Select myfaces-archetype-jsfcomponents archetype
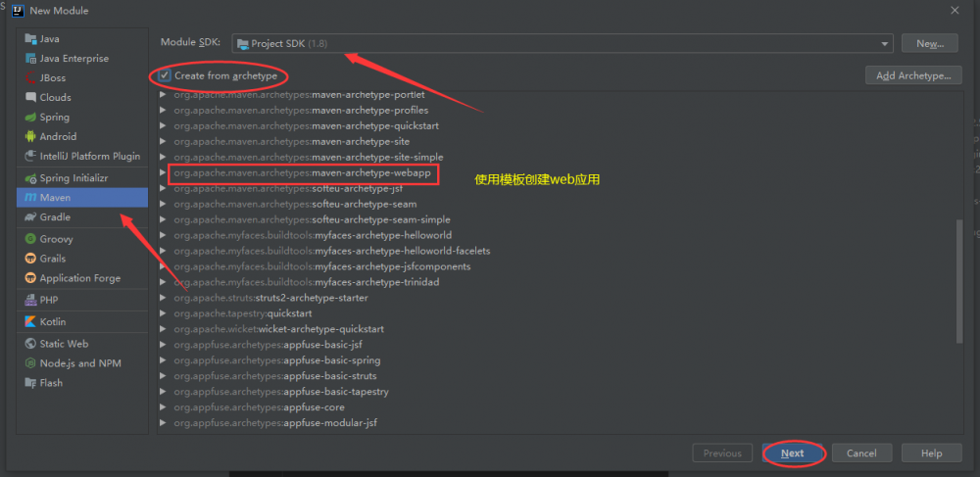Image resolution: width=980 pixels, height=477 pixels. coord(321,266)
